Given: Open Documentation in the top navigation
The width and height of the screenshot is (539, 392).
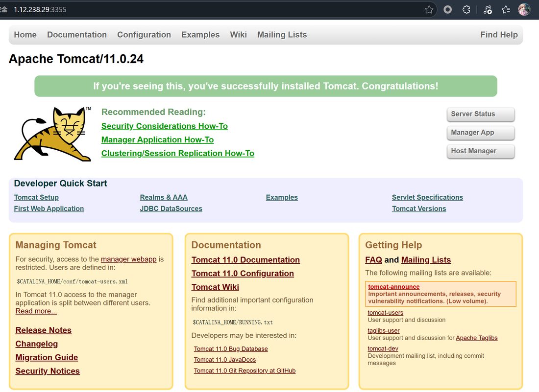Looking at the screenshot, I should tap(77, 35).
